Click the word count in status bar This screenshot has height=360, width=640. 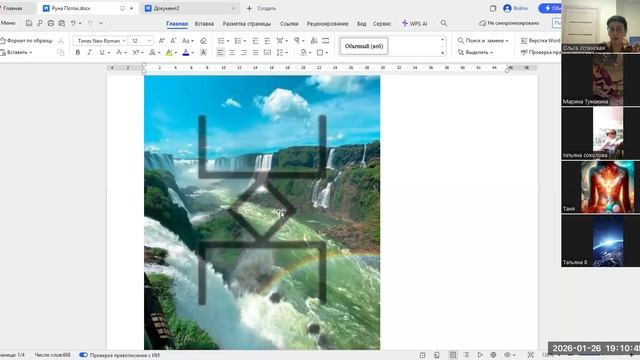coord(52,355)
